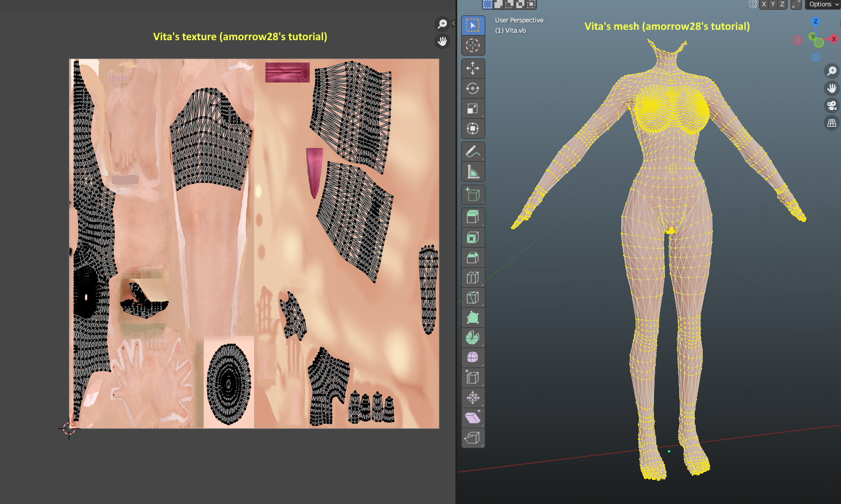The width and height of the screenshot is (841, 504).
Task: Toggle Y axis mirror
Action: (773, 4)
